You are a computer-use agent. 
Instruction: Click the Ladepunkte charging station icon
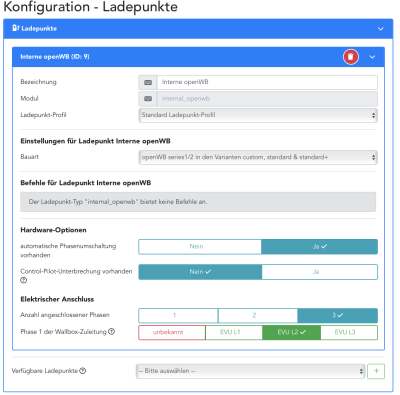16,28
